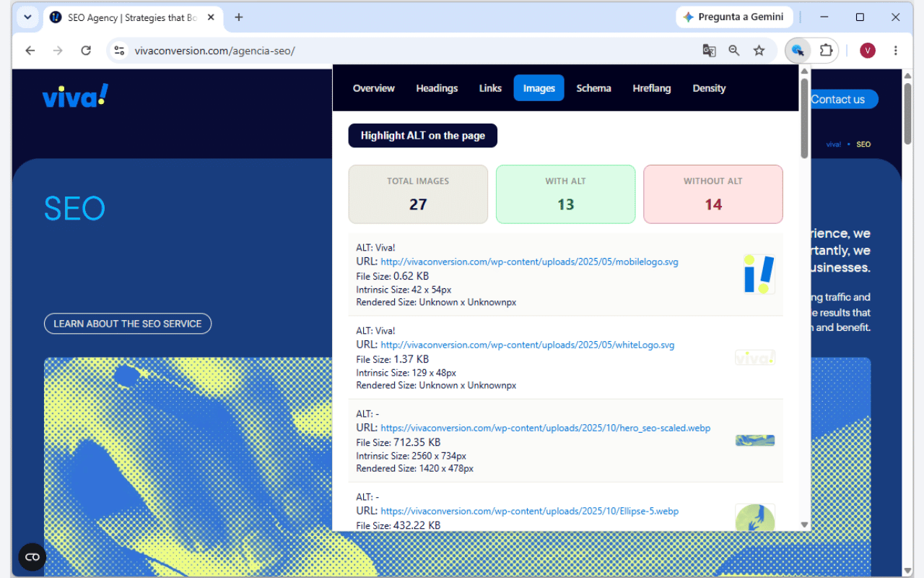Image resolution: width=924 pixels, height=578 pixels.
Task: Click the viva! breadcrumb link
Action: pos(833,144)
